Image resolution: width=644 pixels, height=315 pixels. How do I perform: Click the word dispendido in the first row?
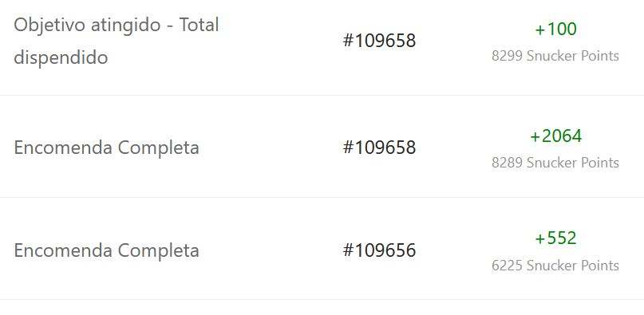click(61, 57)
